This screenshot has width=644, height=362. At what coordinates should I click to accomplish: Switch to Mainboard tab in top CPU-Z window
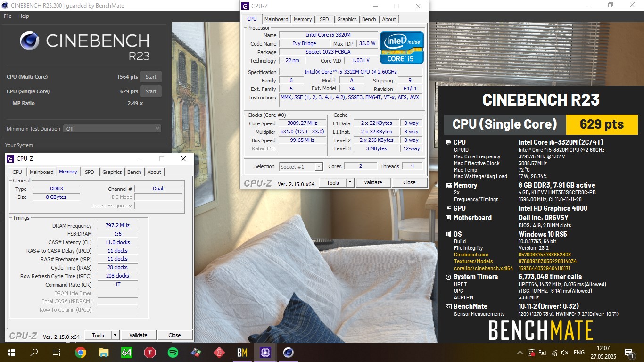pos(276,19)
